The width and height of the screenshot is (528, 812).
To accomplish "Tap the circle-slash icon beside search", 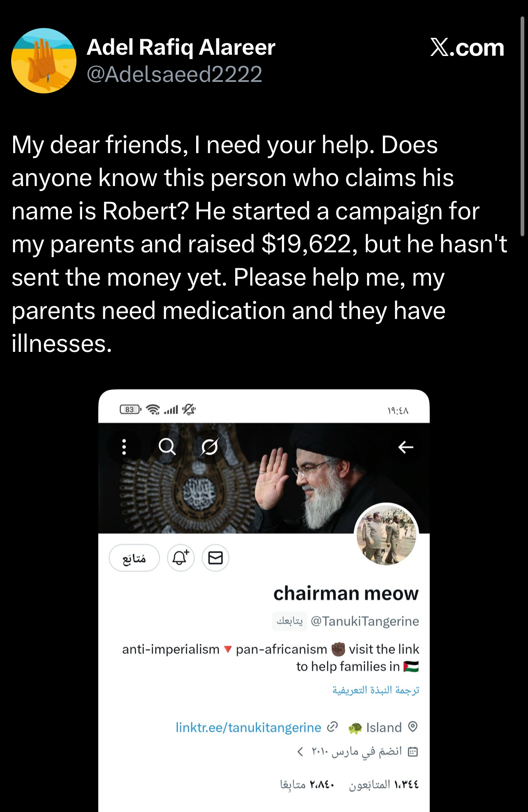I will (209, 447).
